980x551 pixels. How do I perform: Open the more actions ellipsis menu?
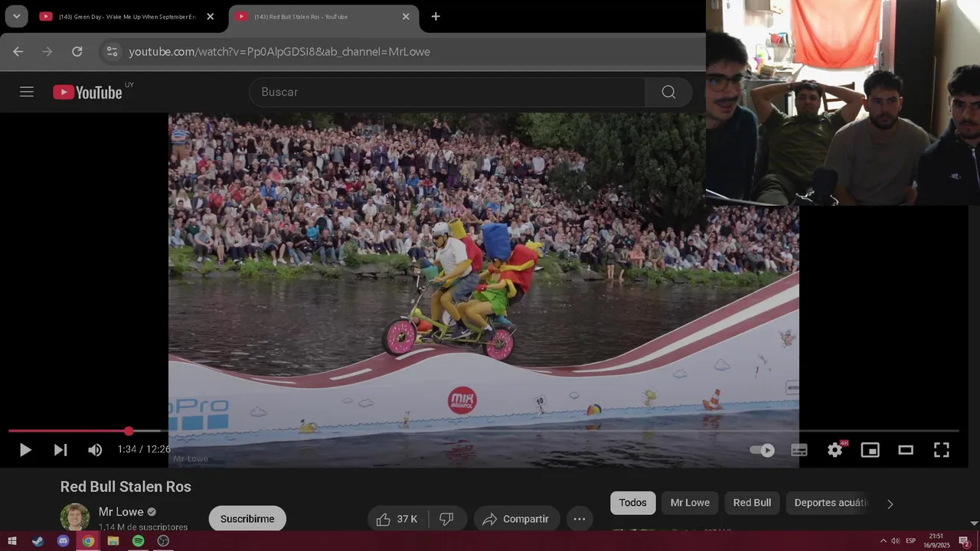[580, 519]
